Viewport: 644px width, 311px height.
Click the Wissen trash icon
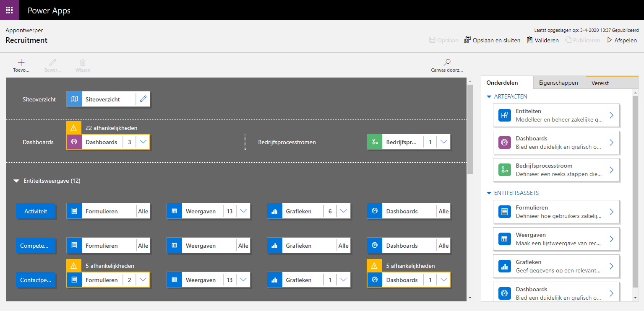[83, 62]
